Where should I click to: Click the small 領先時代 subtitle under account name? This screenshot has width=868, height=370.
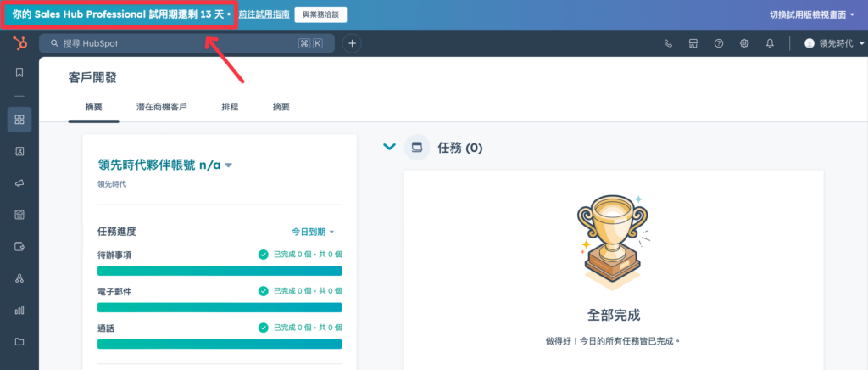(112, 184)
